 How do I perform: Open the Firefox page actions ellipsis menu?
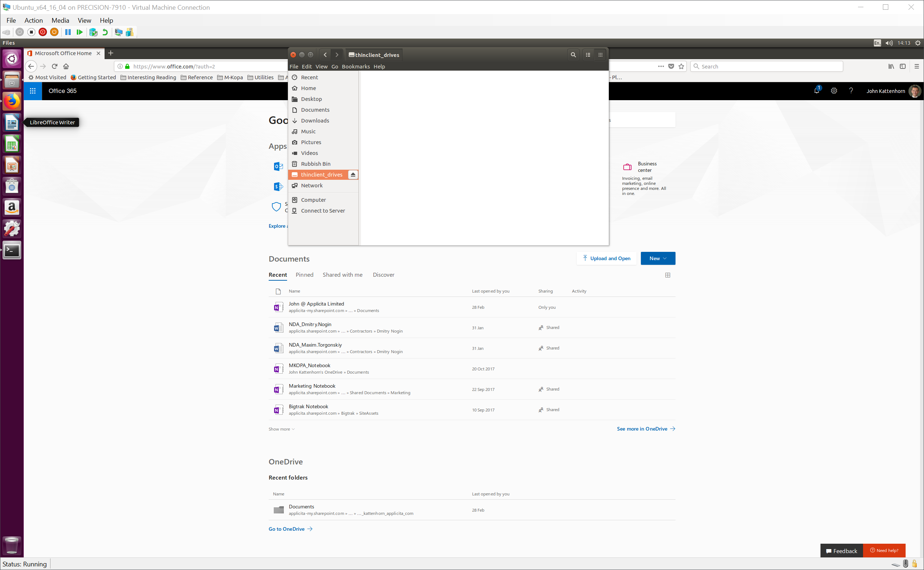(x=660, y=66)
